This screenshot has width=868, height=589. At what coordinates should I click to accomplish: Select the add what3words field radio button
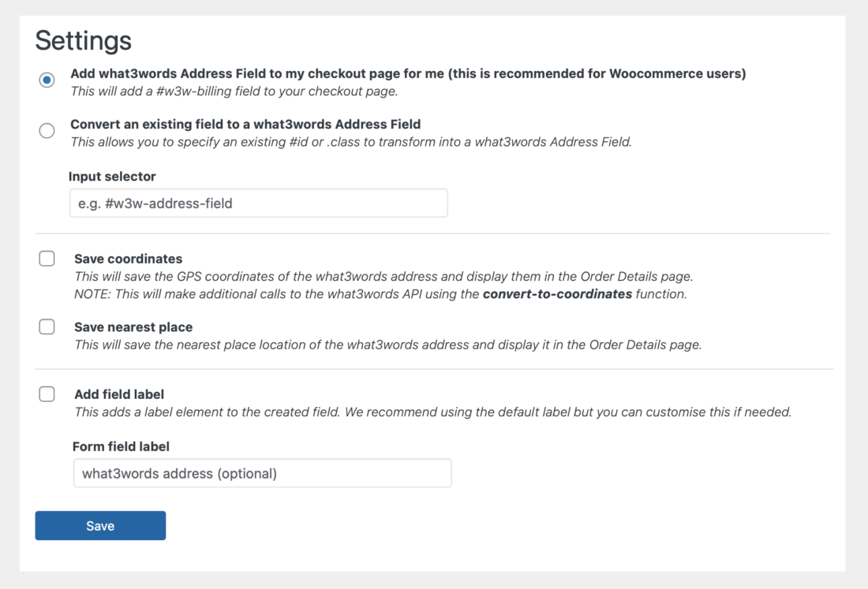[x=47, y=80]
